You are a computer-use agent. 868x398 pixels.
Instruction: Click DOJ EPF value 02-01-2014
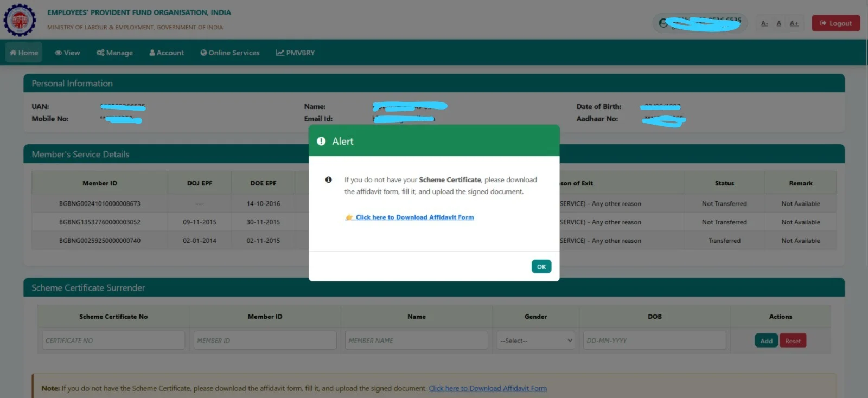tap(200, 240)
